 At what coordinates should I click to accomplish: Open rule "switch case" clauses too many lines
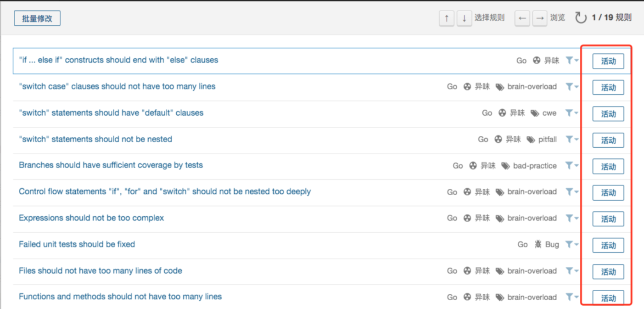[117, 86]
